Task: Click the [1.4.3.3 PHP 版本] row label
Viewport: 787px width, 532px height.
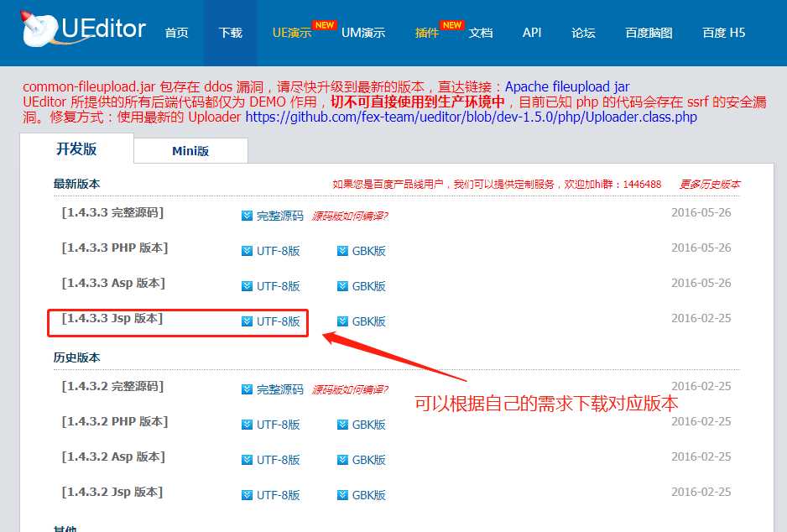Action: point(115,248)
